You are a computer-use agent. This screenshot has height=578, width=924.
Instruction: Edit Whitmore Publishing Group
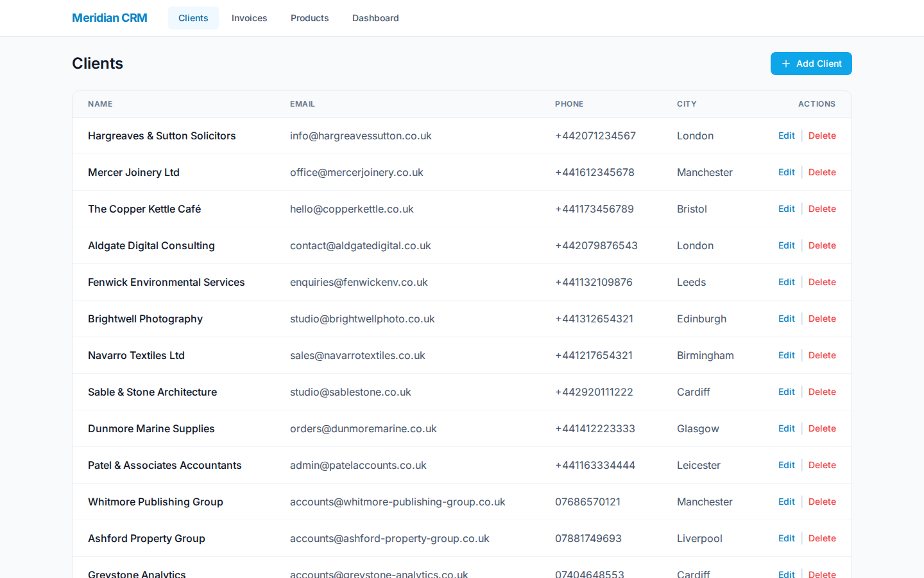pyautogui.click(x=786, y=502)
